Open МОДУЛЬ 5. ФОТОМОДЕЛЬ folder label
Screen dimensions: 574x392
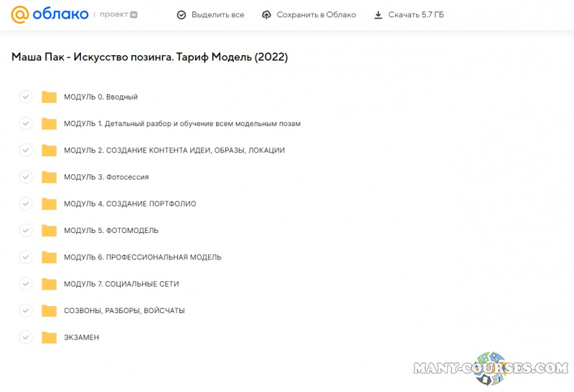110,231
